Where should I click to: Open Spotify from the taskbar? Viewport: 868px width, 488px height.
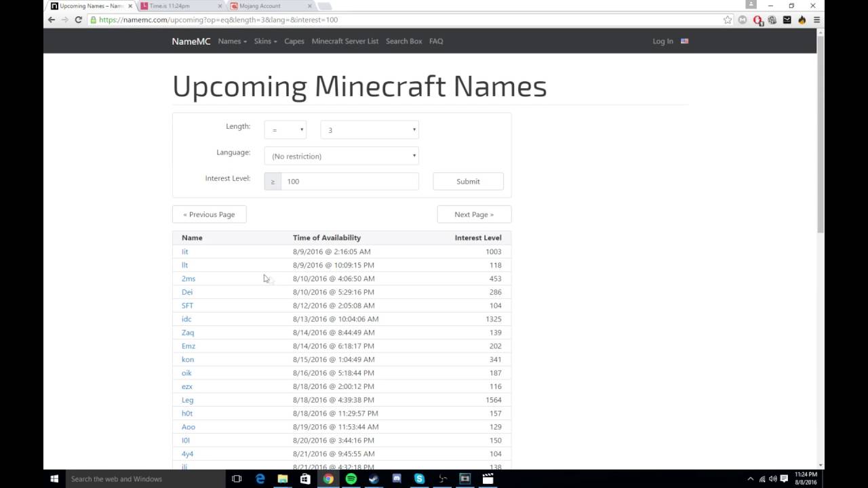[351, 479]
